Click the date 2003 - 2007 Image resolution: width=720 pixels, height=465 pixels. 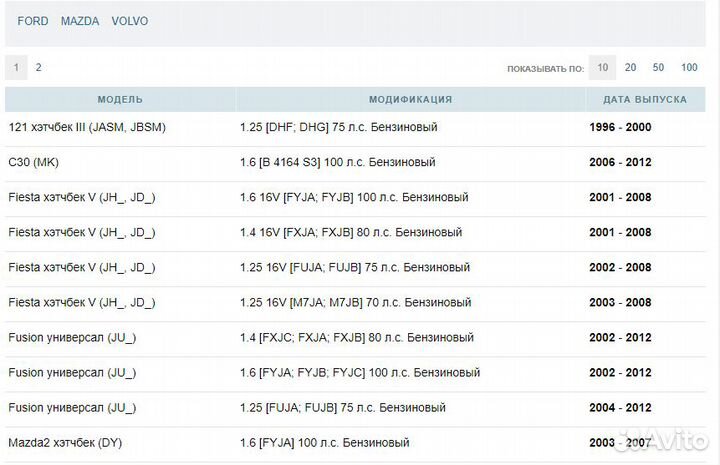[x=620, y=443]
